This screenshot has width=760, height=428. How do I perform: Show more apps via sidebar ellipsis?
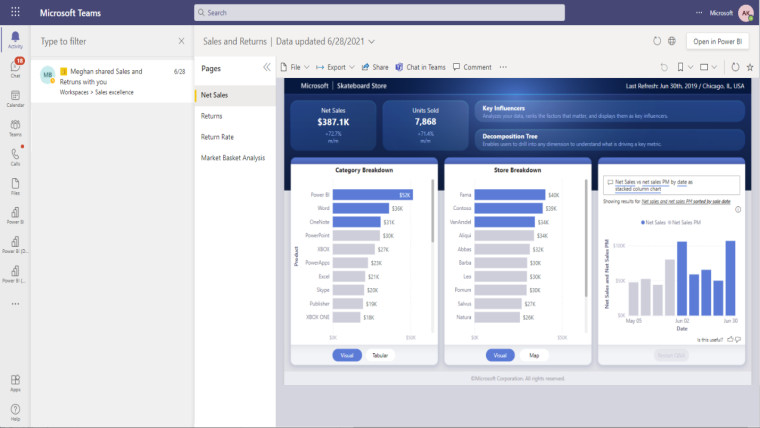click(x=16, y=304)
